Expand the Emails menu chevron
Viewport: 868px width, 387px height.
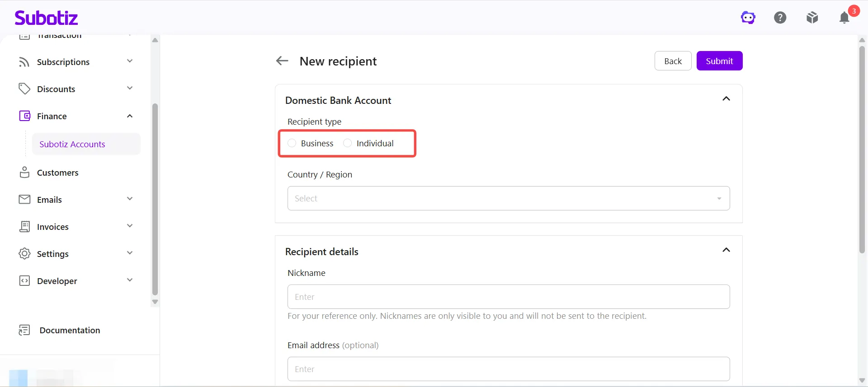coord(130,199)
